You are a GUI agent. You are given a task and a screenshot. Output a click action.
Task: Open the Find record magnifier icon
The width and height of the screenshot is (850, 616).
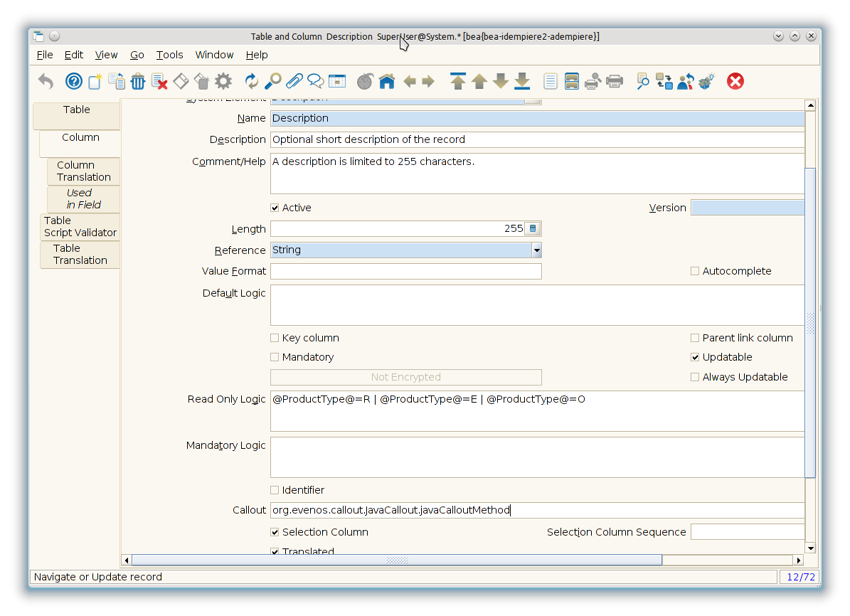click(x=272, y=82)
